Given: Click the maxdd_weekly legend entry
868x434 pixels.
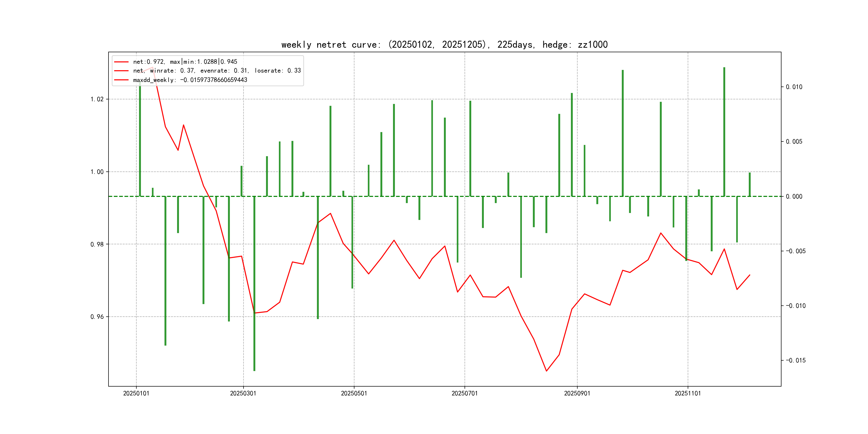Looking at the screenshot, I should (x=190, y=80).
